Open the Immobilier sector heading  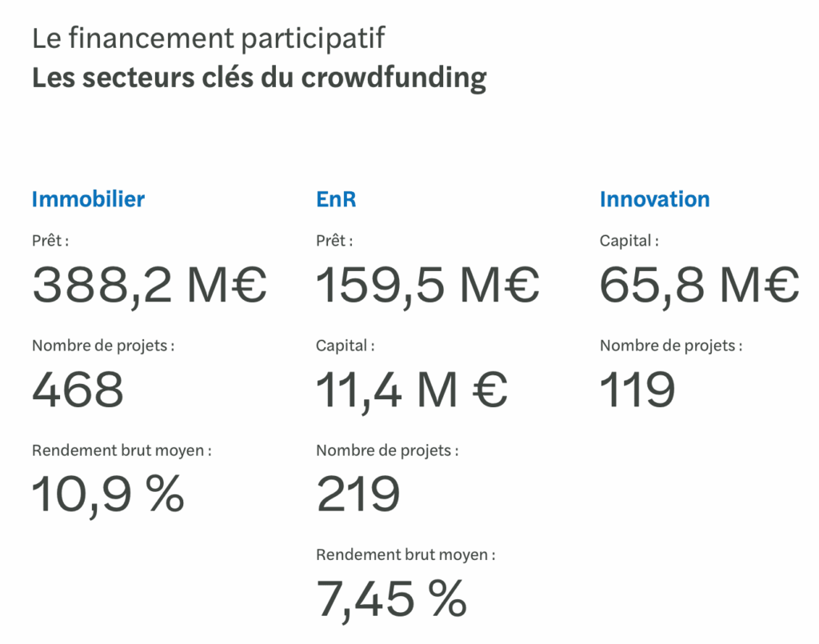(x=88, y=199)
